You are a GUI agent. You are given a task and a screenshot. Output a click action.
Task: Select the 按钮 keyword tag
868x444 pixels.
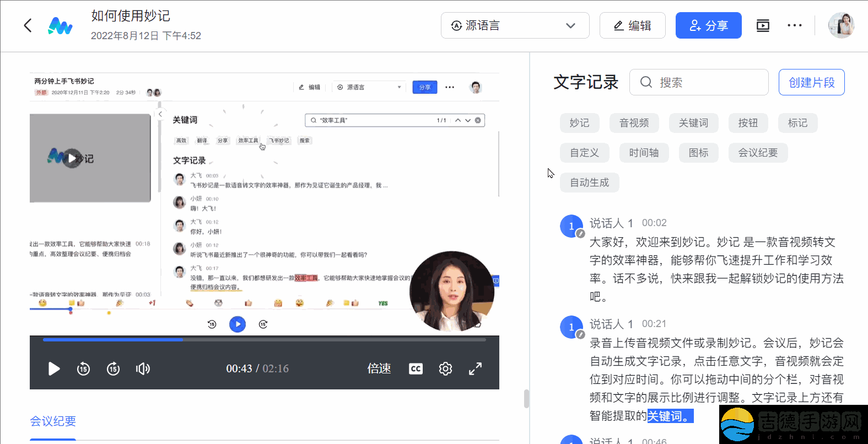coord(748,123)
